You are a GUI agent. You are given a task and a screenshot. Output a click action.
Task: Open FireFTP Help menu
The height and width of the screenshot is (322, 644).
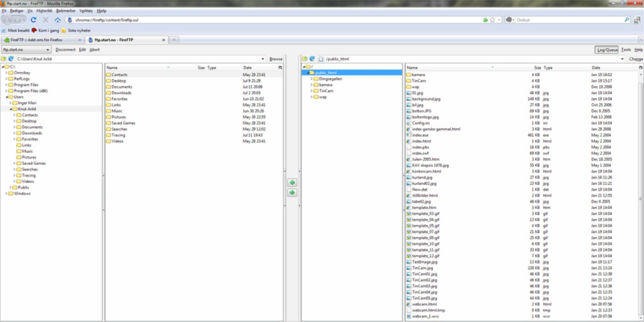[x=639, y=50]
